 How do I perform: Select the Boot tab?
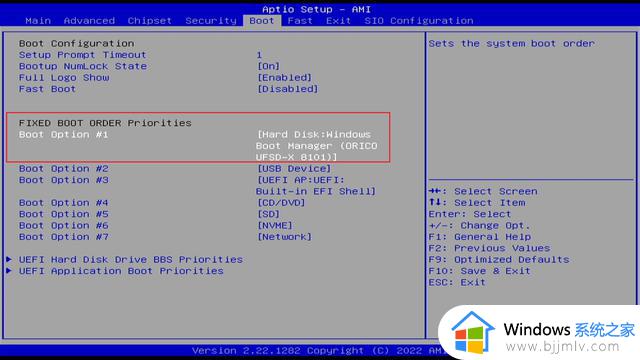(262, 20)
